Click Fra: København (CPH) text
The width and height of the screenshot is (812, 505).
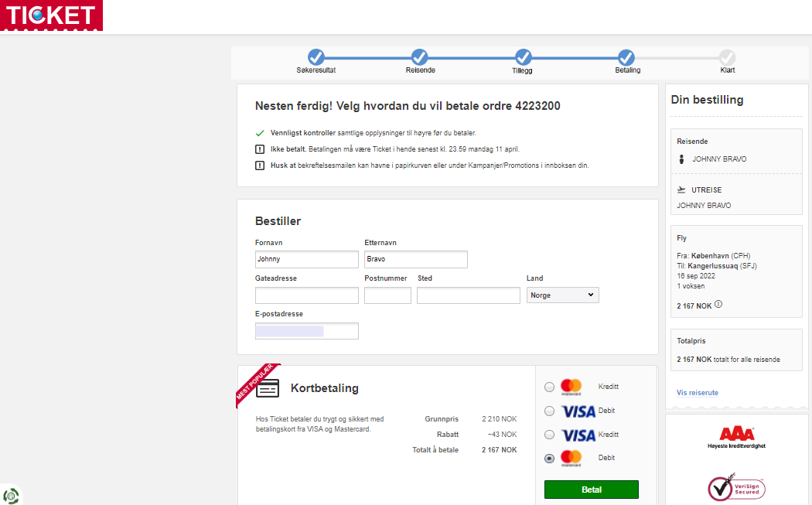click(714, 256)
